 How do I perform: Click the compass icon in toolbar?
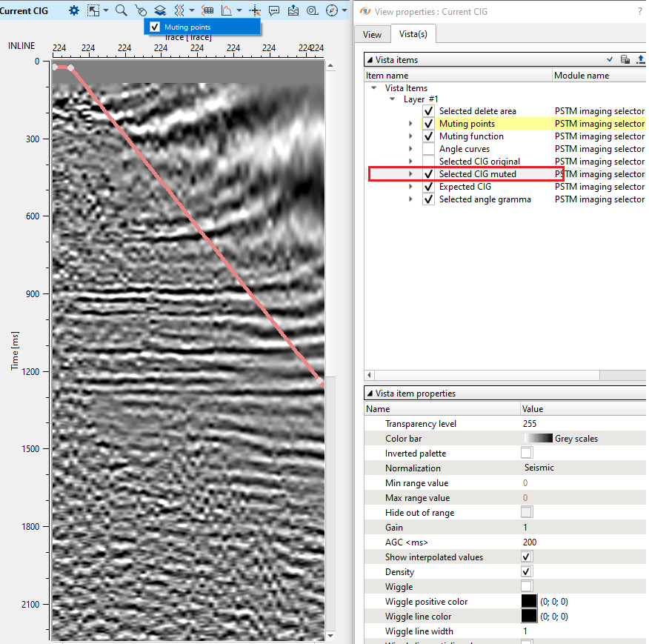[x=332, y=10]
